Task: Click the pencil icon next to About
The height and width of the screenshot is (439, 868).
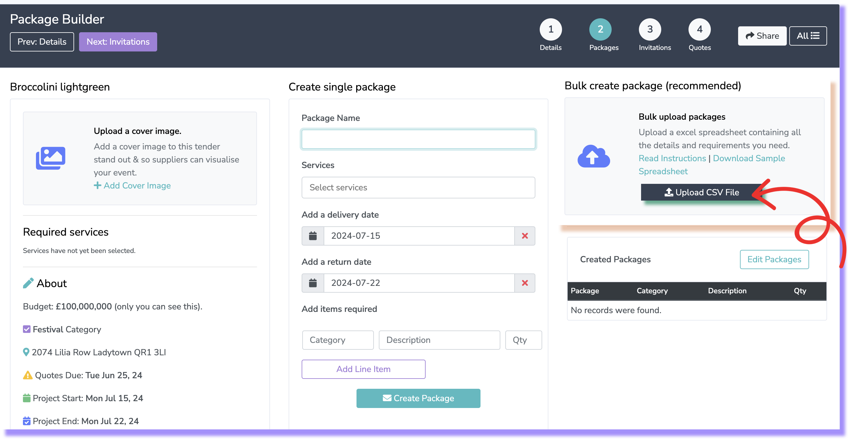Action: [28, 283]
